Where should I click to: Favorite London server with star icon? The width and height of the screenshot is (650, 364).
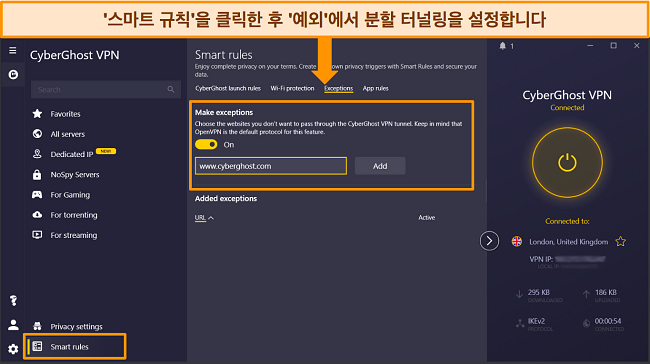click(621, 241)
